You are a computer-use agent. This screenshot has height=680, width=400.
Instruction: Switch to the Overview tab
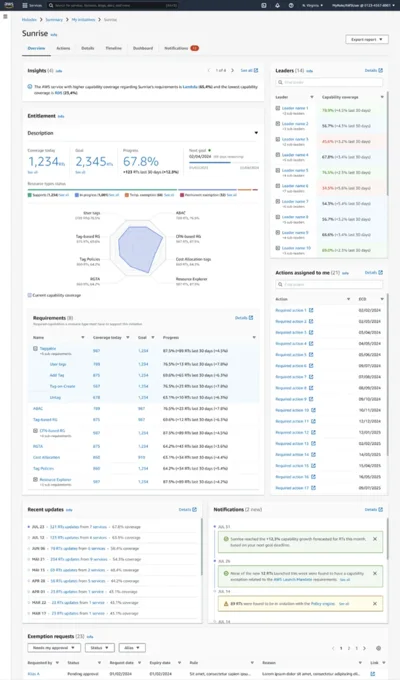(36, 48)
